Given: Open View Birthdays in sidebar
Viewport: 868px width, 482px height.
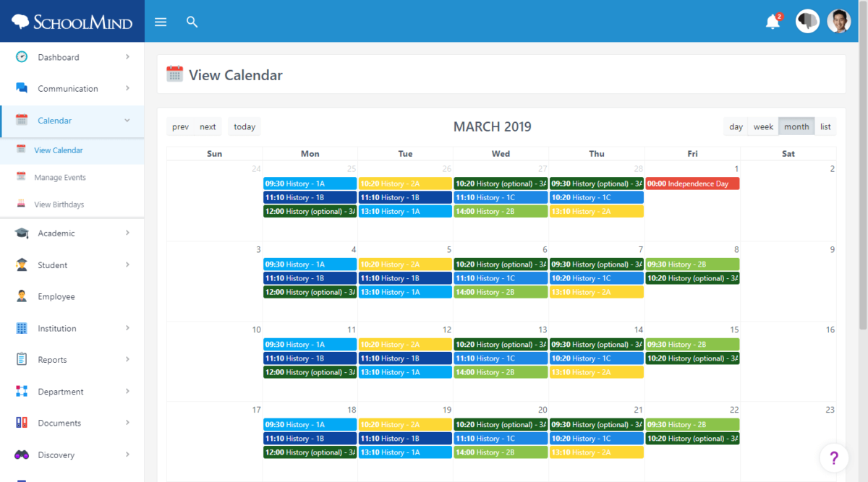Looking at the screenshot, I should (x=59, y=205).
